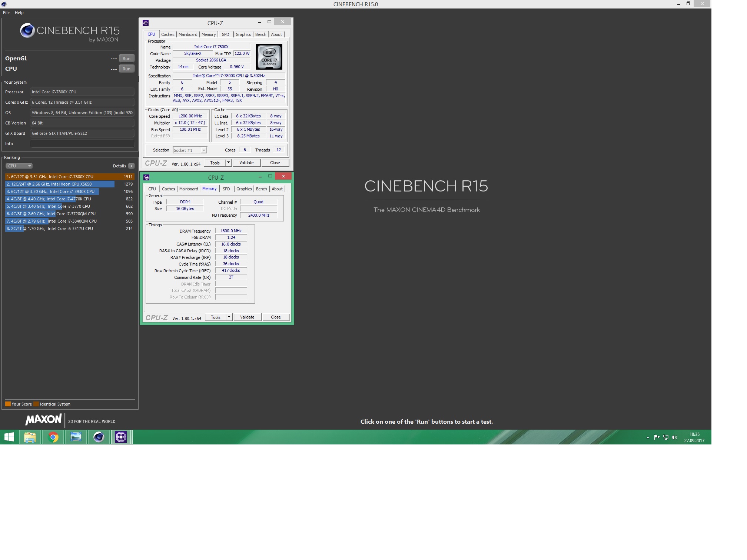The height and width of the screenshot is (560, 747).
Task: Open the taskbar clock showing 18:35
Action: [694, 437]
